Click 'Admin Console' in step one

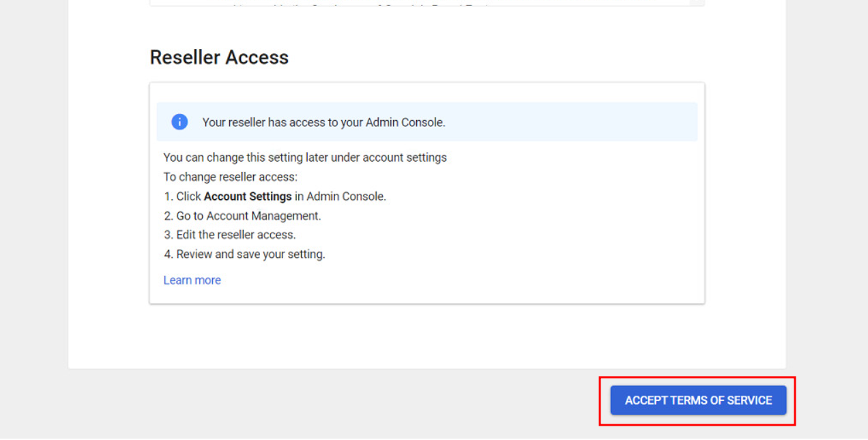click(345, 196)
